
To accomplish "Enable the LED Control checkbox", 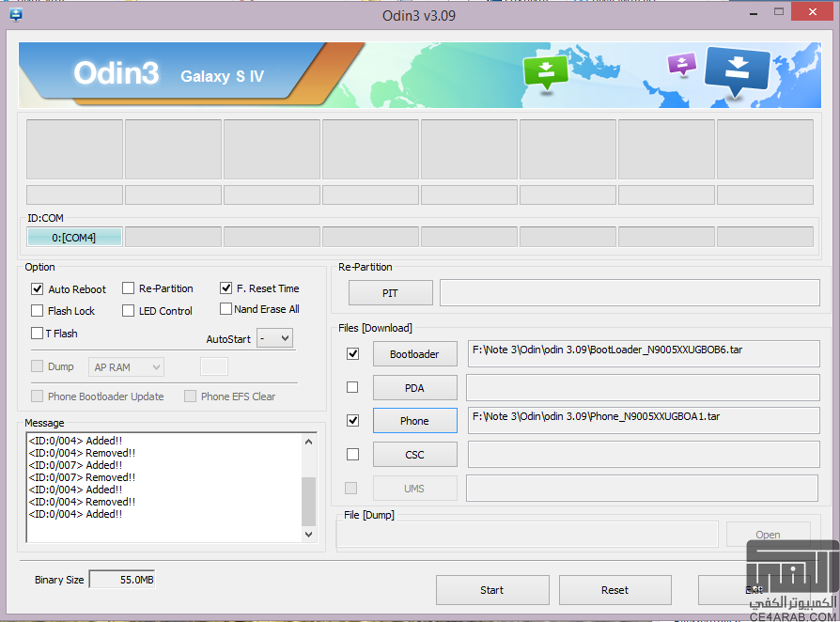I will 128,311.
